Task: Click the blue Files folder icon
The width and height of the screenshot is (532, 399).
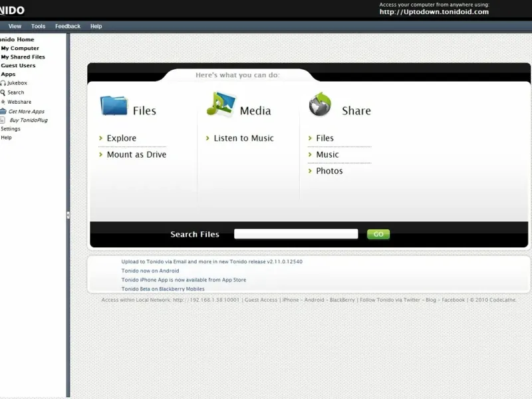Action: pyautogui.click(x=114, y=106)
